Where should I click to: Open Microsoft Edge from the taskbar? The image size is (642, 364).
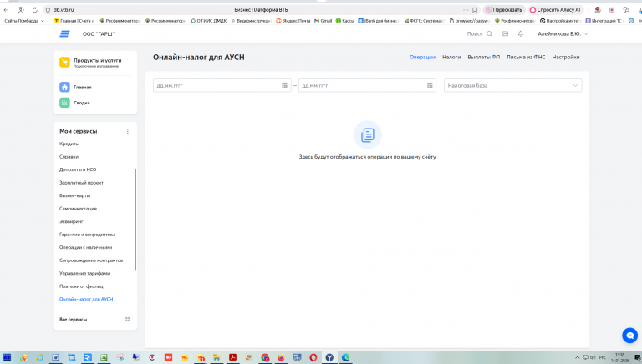[x=345, y=357]
